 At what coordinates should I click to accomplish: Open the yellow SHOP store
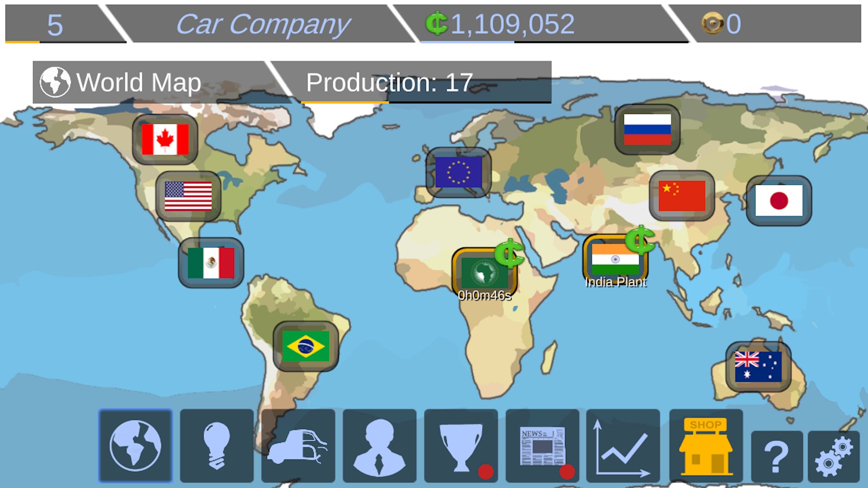click(706, 446)
